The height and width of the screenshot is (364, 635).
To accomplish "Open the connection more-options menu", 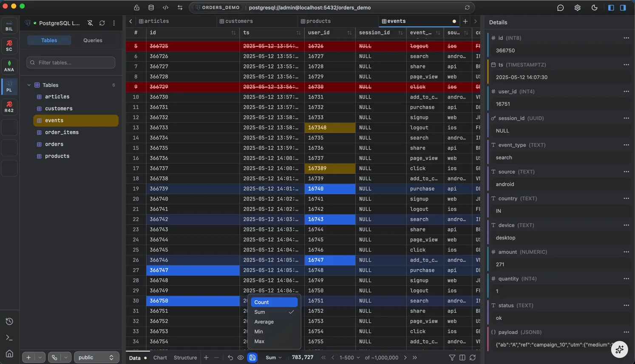I will [114, 23].
